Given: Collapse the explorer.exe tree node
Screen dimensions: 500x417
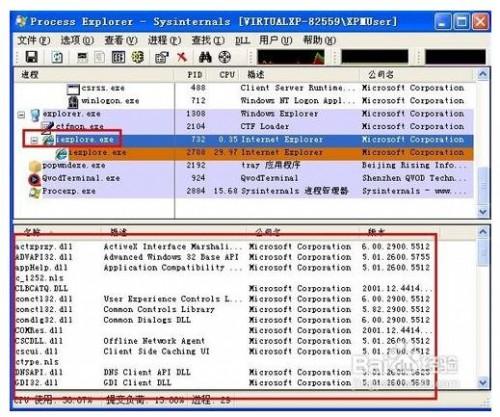Looking at the screenshot, I should (x=21, y=115).
